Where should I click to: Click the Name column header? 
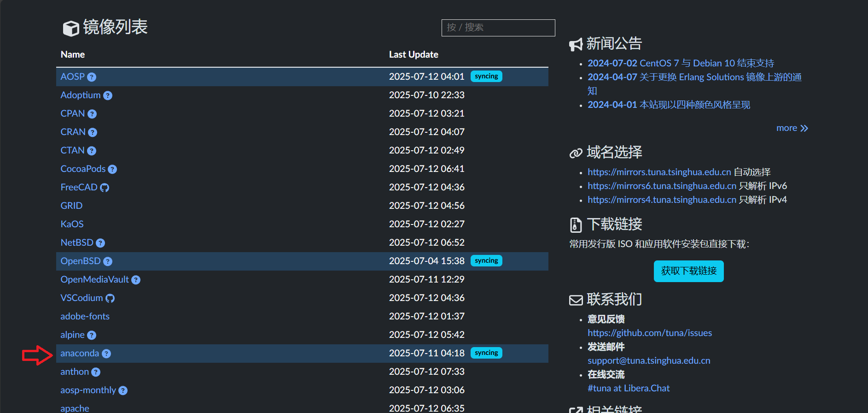(73, 54)
